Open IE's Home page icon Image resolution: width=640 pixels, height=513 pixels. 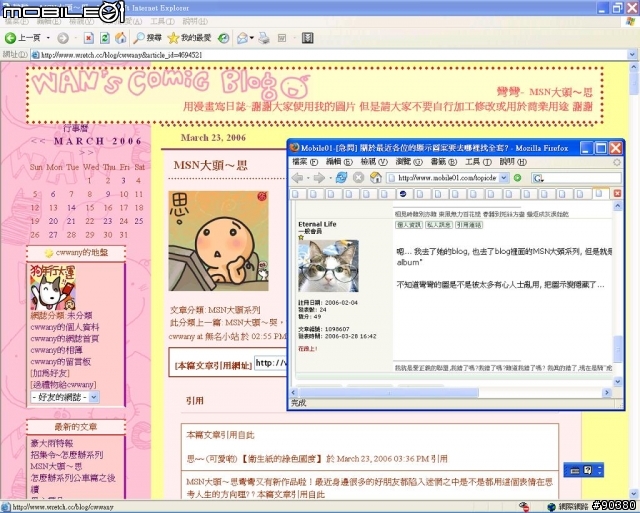click(x=121, y=38)
